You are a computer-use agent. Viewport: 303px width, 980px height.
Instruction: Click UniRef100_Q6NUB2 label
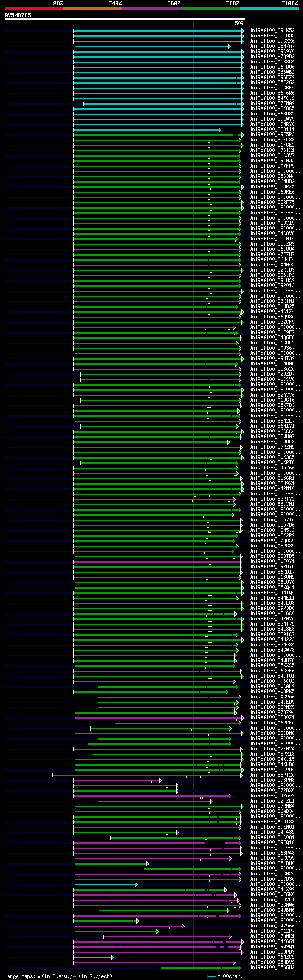click(272, 181)
